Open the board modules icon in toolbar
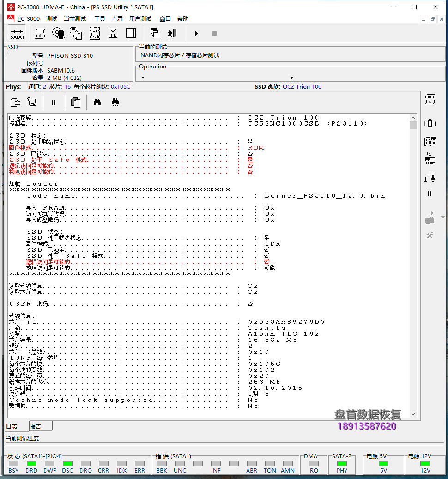This screenshot has height=479, width=448. 95,33
